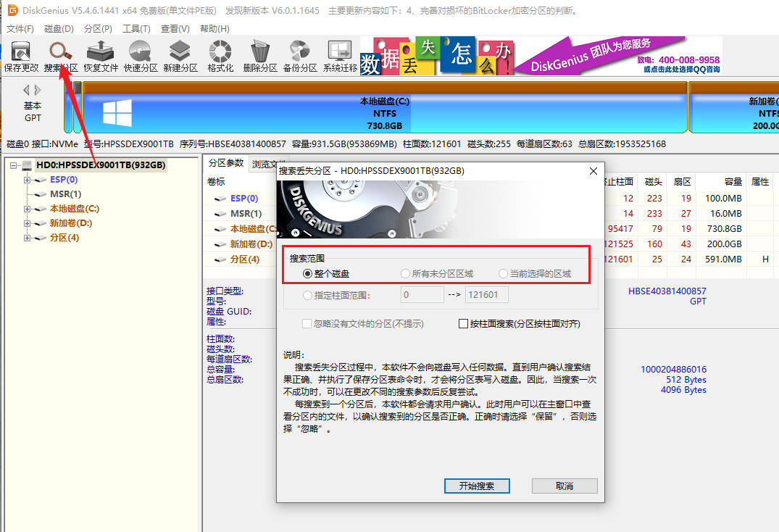Close the 搜索丢失分区 dialog
779x532 pixels.
click(x=593, y=171)
